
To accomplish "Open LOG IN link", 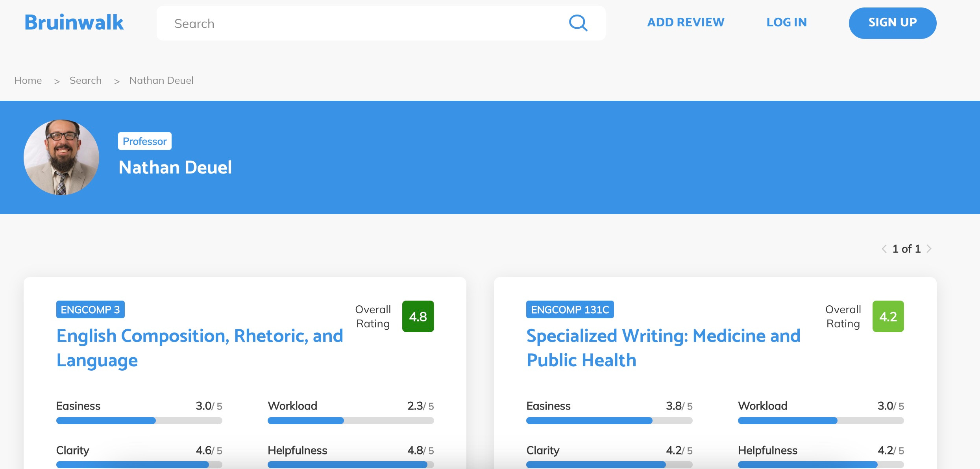I will click(786, 22).
